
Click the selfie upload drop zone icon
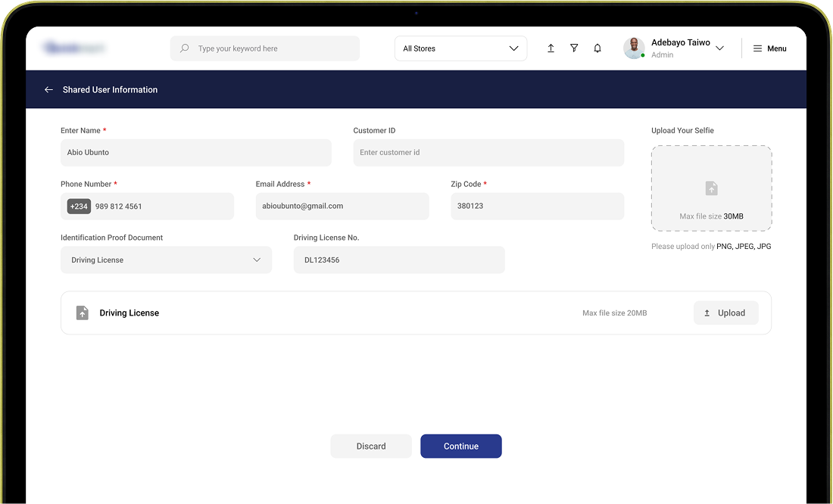coord(711,188)
